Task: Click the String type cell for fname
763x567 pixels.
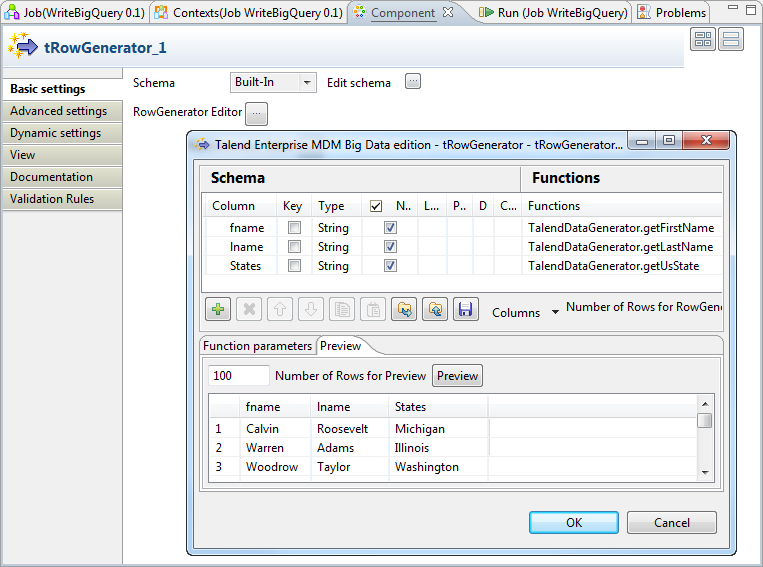Action: click(336, 228)
